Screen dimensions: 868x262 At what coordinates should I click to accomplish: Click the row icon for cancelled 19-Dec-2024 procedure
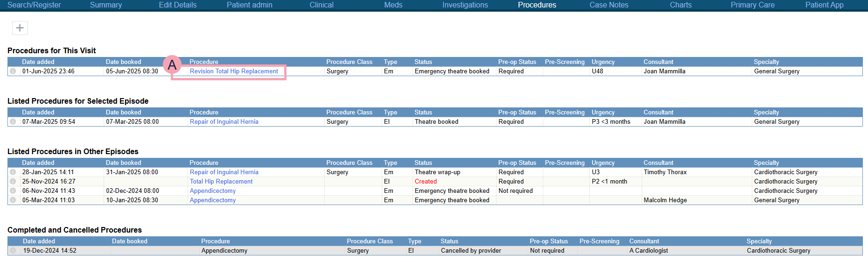(13, 251)
